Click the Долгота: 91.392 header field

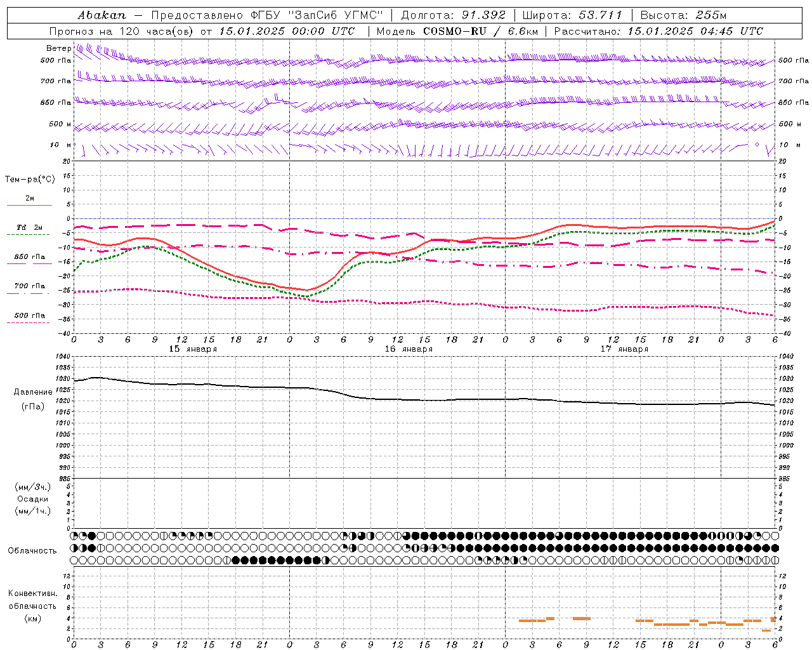coord(454,15)
